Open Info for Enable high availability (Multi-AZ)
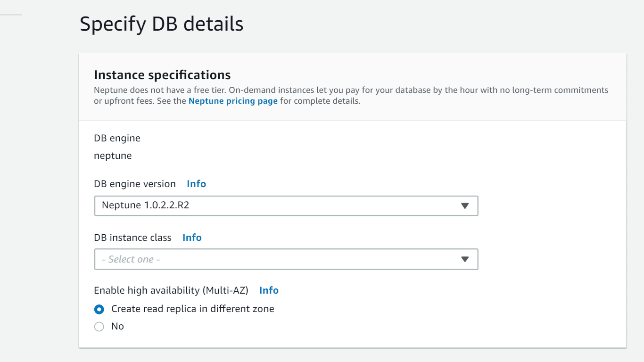The image size is (644, 362). point(269,290)
